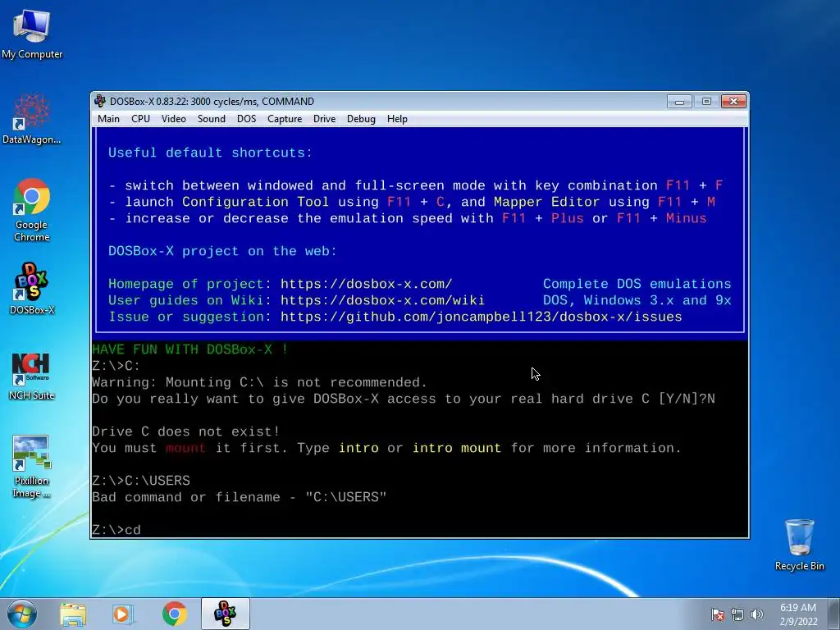Click the network tray icon
Image resolution: width=840 pixels, height=630 pixels.
point(737,614)
